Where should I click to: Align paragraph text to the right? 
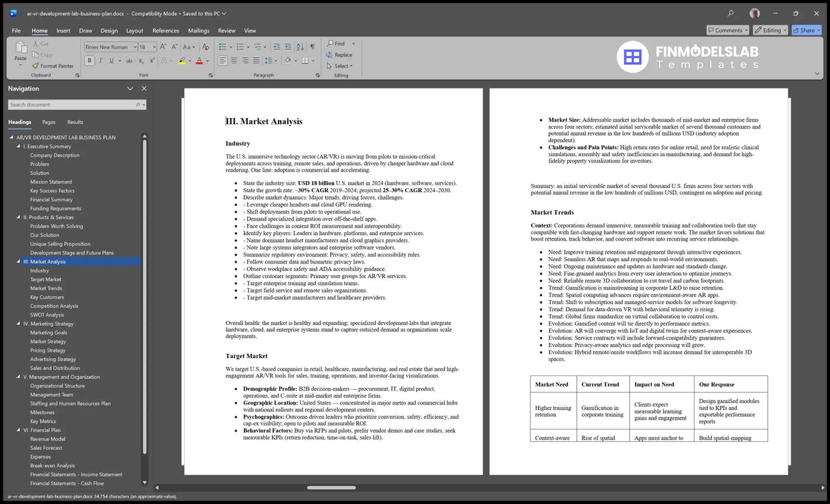click(x=245, y=61)
